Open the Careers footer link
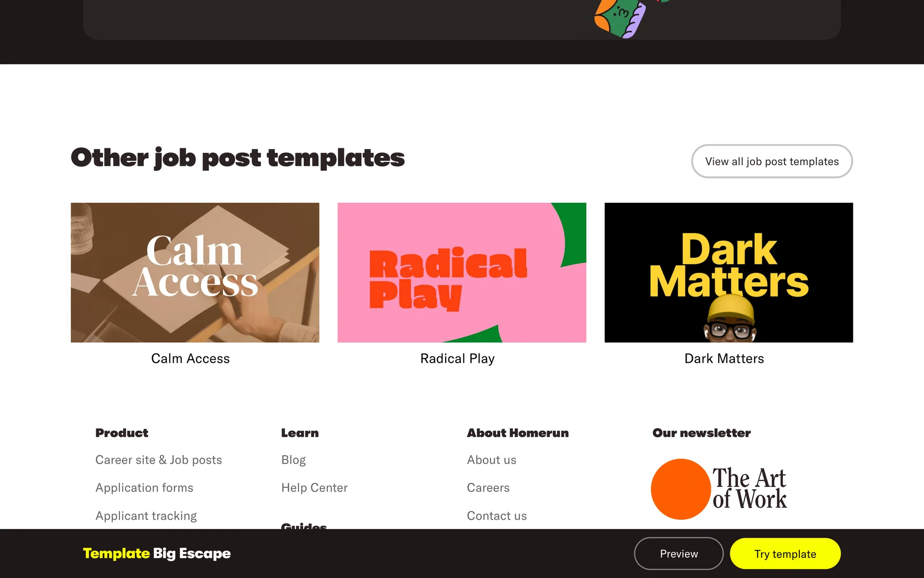 pos(488,488)
